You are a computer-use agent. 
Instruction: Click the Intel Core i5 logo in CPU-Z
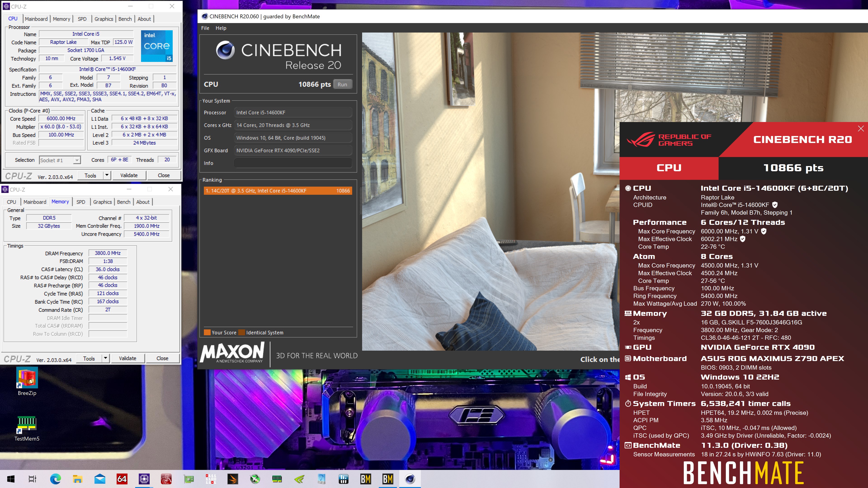tap(157, 46)
